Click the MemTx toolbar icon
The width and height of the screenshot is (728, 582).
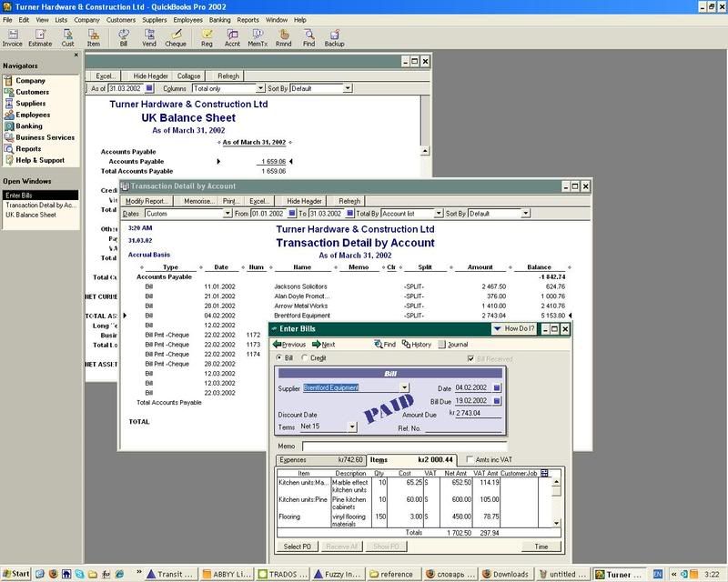(258, 38)
